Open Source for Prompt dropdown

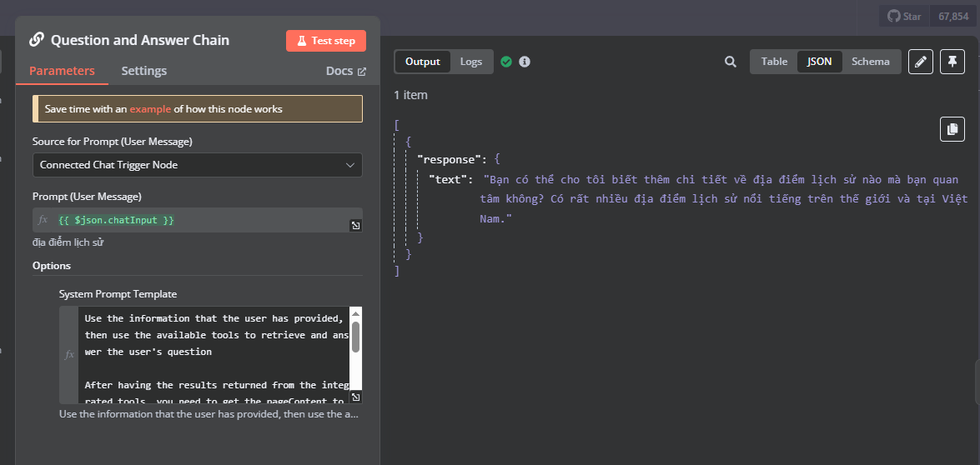click(198, 165)
